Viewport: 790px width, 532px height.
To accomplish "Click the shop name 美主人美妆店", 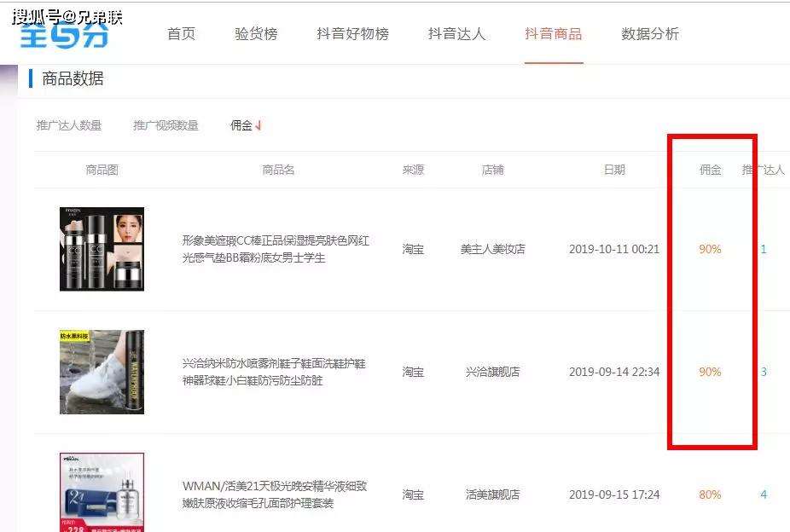I will click(493, 249).
